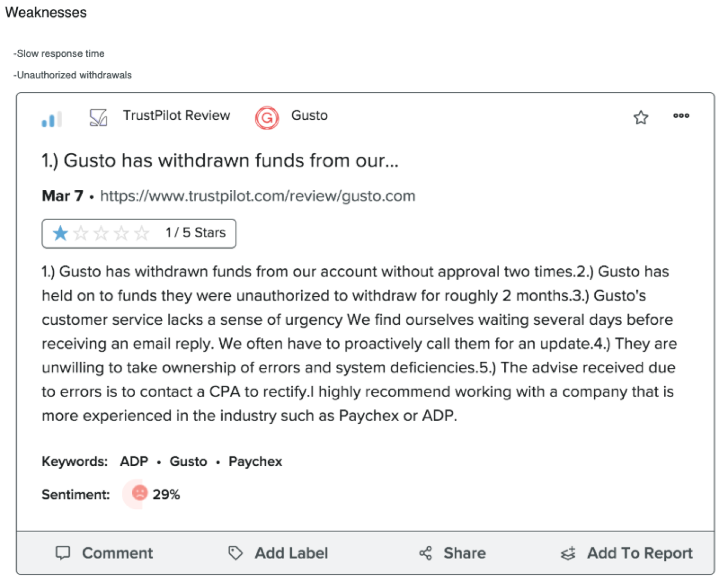Image resolution: width=728 pixels, height=588 pixels.
Task: Click the red sad-face sentiment icon
Action: click(139, 493)
